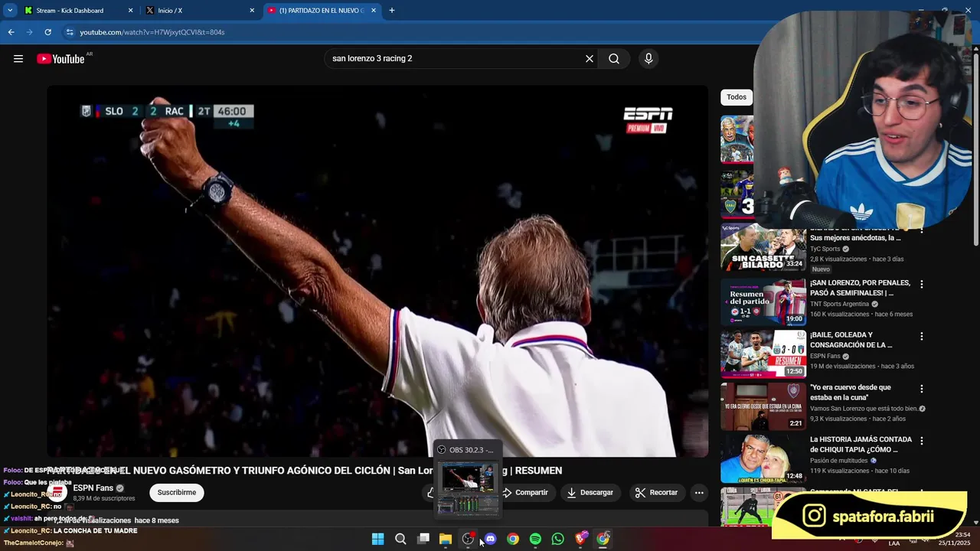Screen dimensions: 980x551
Task: Open options menu for SAN LORENZO POR PENALES video
Action: [x=922, y=284]
